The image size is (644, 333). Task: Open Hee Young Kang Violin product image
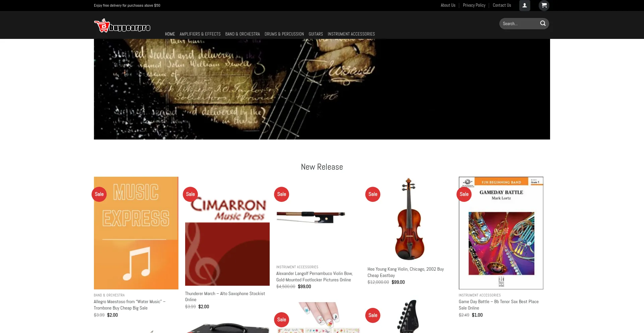click(410, 219)
